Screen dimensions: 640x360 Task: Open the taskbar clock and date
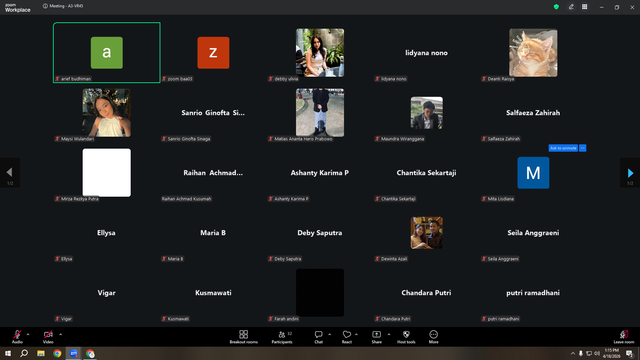pos(611,353)
